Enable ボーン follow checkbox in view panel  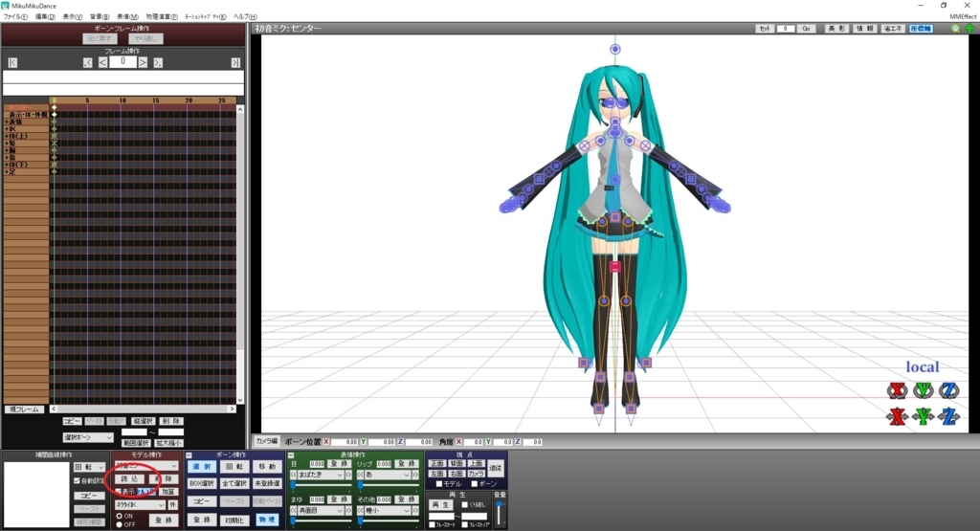pyautogui.click(x=475, y=484)
